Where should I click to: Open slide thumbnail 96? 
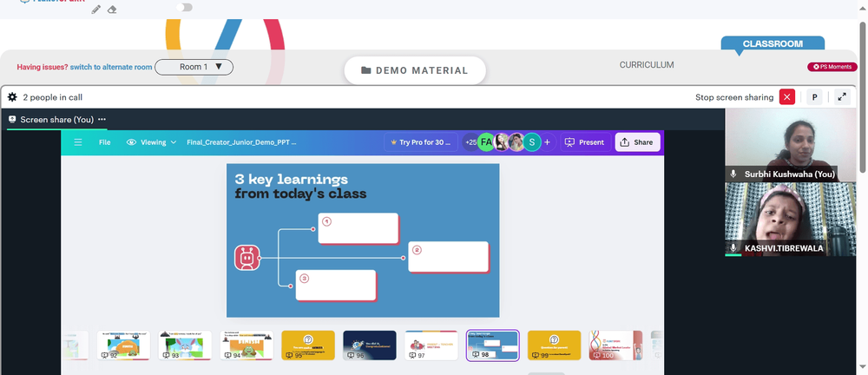pyautogui.click(x=369, y=345)
